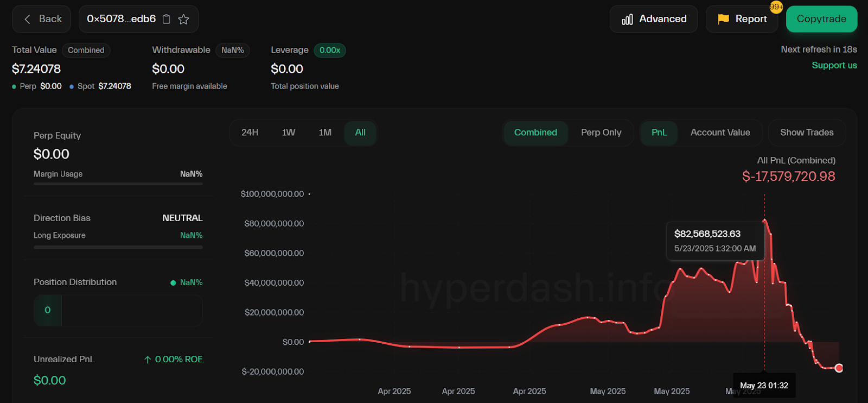Click the Long Exposure bias bar
The image size is (868, 403).
tap(118, 247)
